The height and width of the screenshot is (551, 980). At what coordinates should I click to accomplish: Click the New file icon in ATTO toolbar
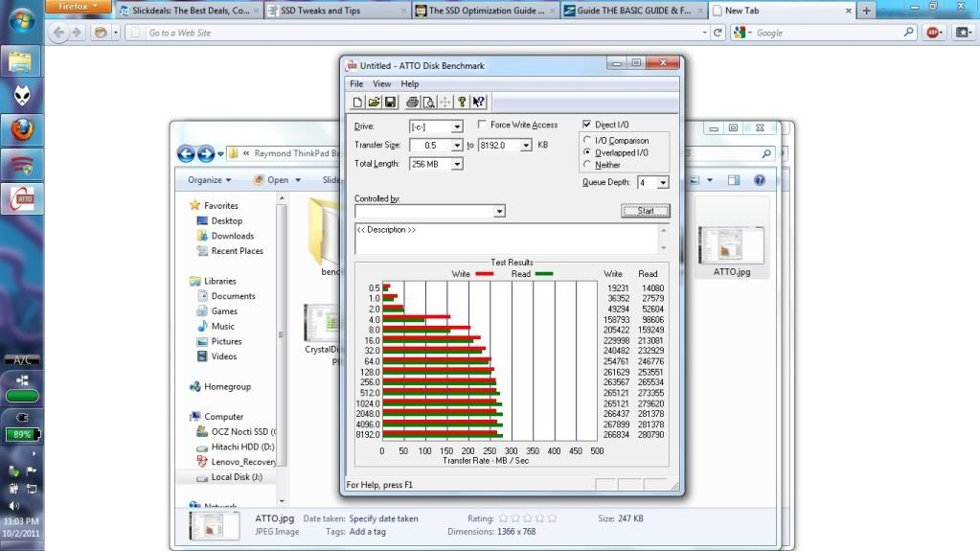357,102
